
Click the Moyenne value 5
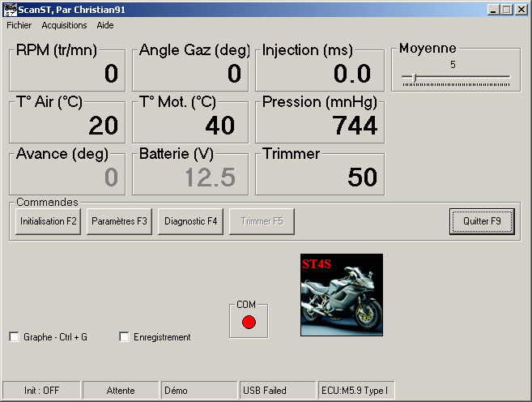coord(453,65)
